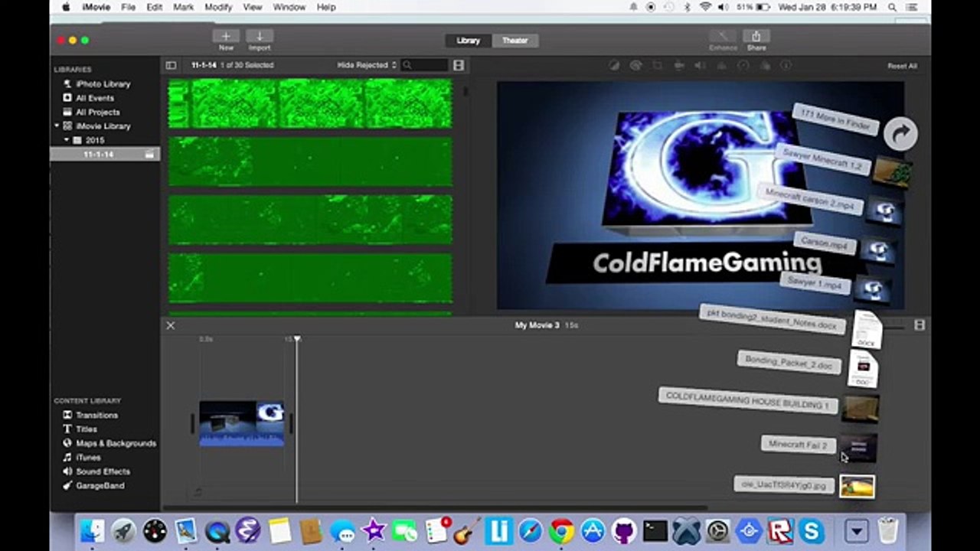Open 'Sawyer Minecraft 1.2' from the stack

tap(823, 160)
